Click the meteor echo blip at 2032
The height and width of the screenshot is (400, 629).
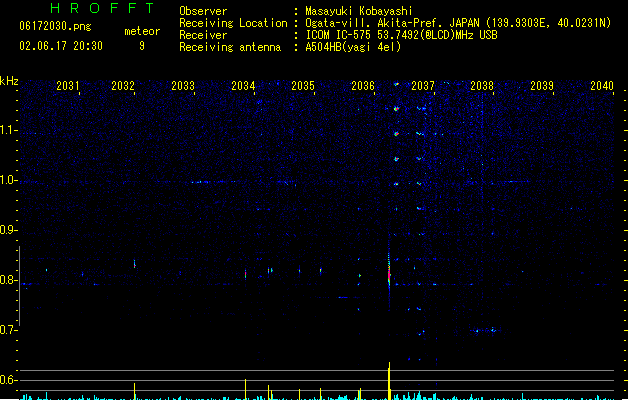(134, 264)
